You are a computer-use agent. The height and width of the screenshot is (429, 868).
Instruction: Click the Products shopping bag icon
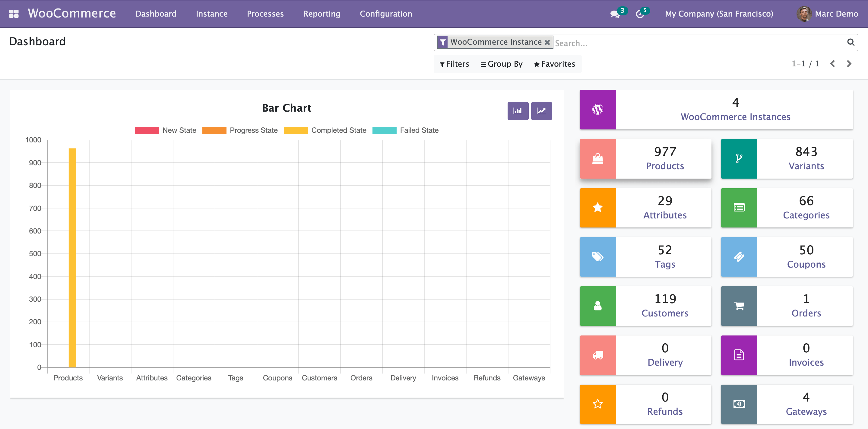[597, 159]
